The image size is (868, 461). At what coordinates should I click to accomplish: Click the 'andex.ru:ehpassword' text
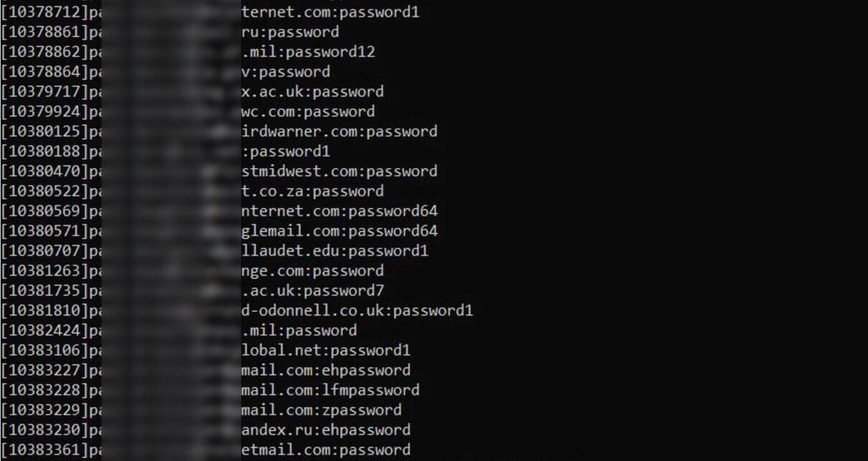click(x=326, y=430)
